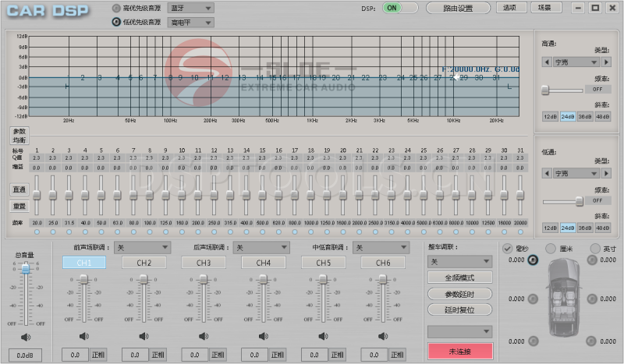The image size is (624, 364).
Task: Open the 选项 menu
Action: pos(510,8)
